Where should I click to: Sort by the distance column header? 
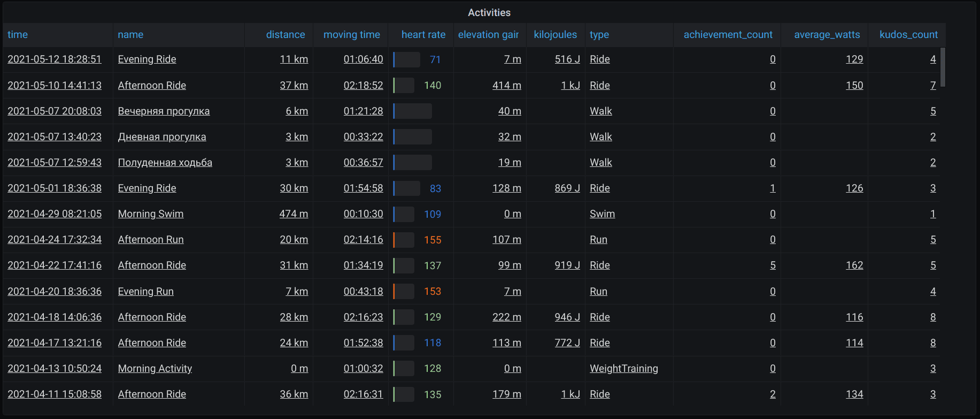pyautogui.click(x=285, y=35)
